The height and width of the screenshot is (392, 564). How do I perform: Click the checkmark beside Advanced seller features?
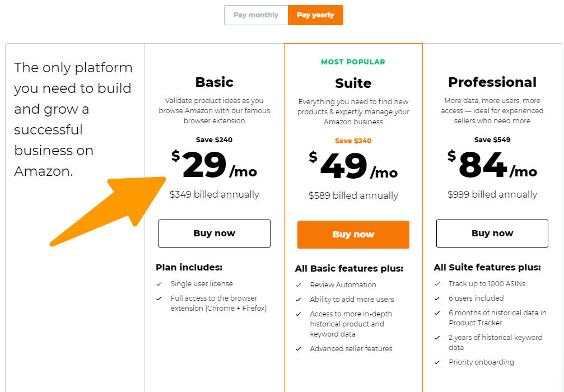299,349
